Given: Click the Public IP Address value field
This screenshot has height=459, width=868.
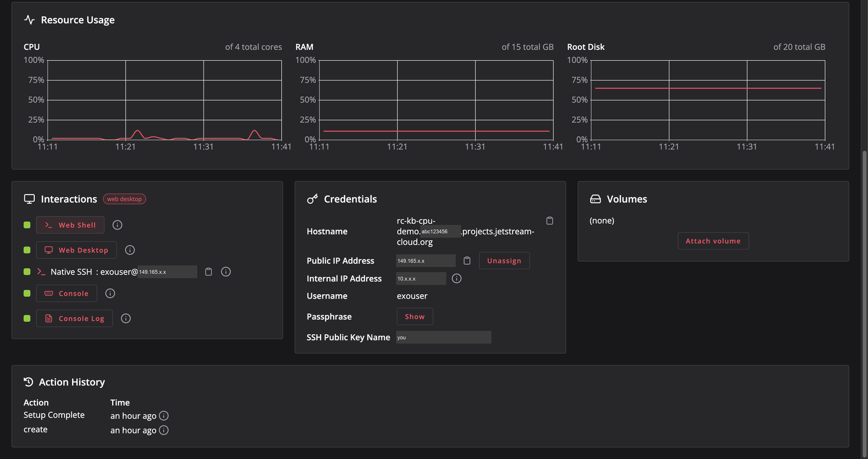Looking at the screenshot, I should tap(426, 261).
